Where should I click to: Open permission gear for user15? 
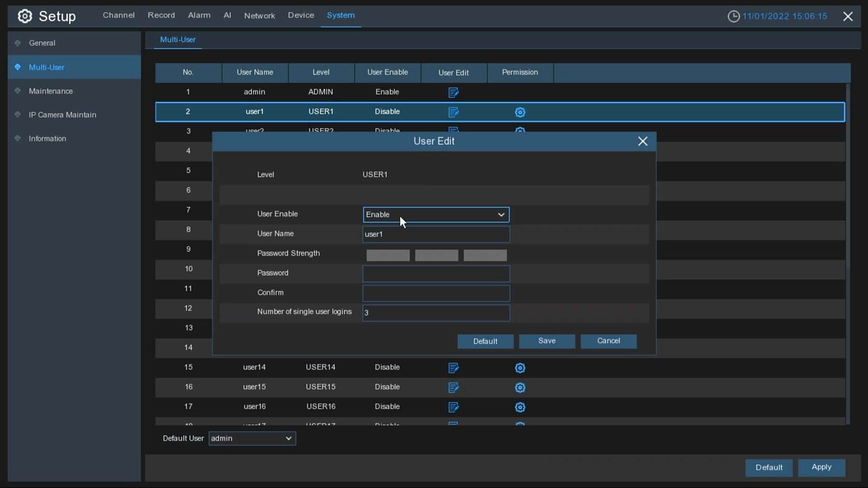pos(520,388)
